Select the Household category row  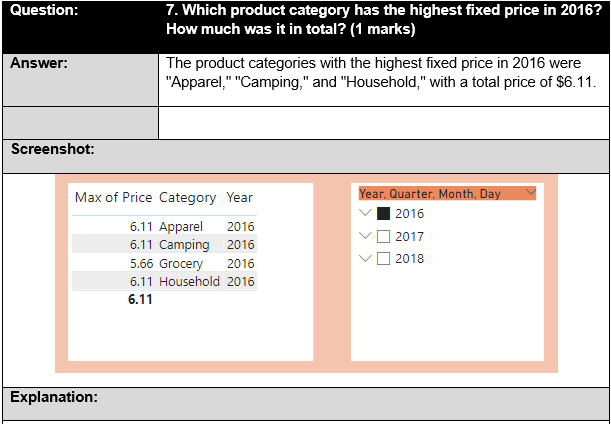(x=189, y=282)
